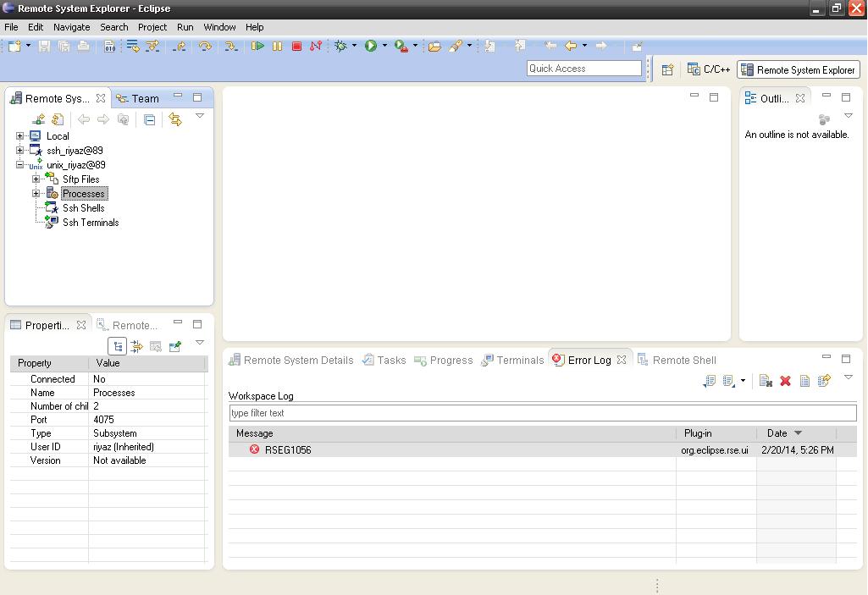Toggle Show Categories in Properties view
868x595 pixels.
pos(118,346)
